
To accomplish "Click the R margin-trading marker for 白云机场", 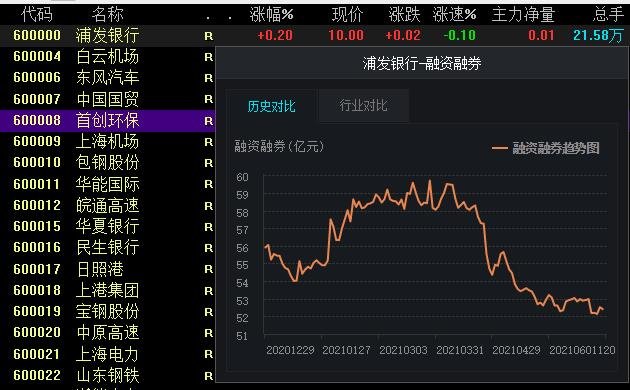I will pyautogui.click(x=209, y=57).
